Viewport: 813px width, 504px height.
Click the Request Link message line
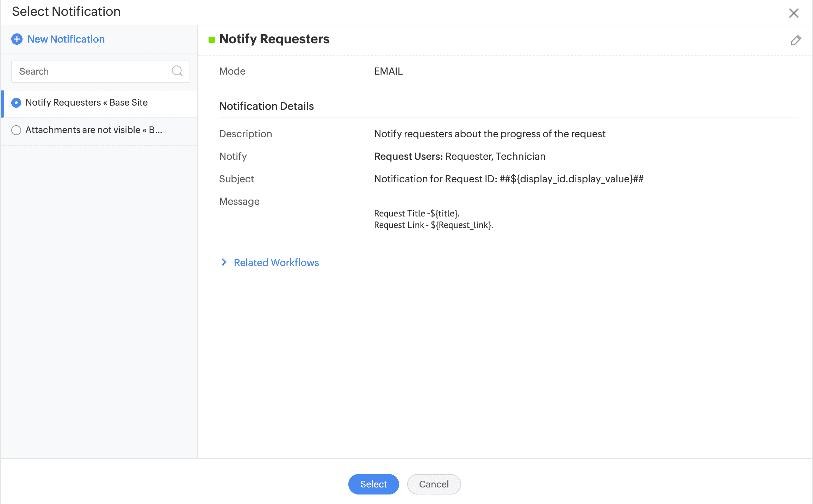pos(433,225)
